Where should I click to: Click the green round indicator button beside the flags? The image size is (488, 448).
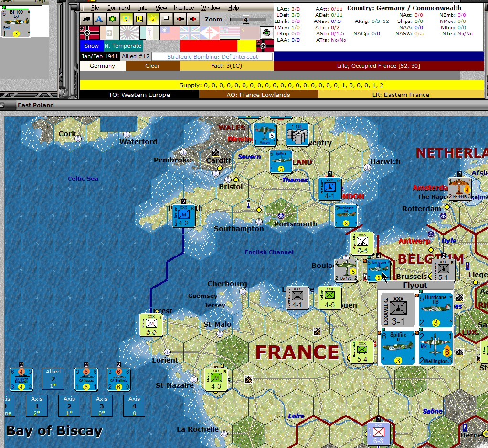[266, 32]
